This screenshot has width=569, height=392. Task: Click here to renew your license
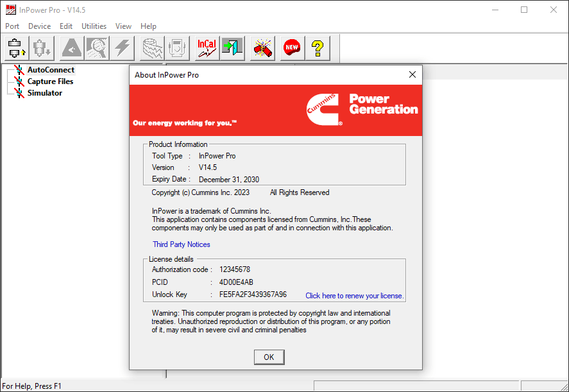pyautogui.click(x=354, y=295)
